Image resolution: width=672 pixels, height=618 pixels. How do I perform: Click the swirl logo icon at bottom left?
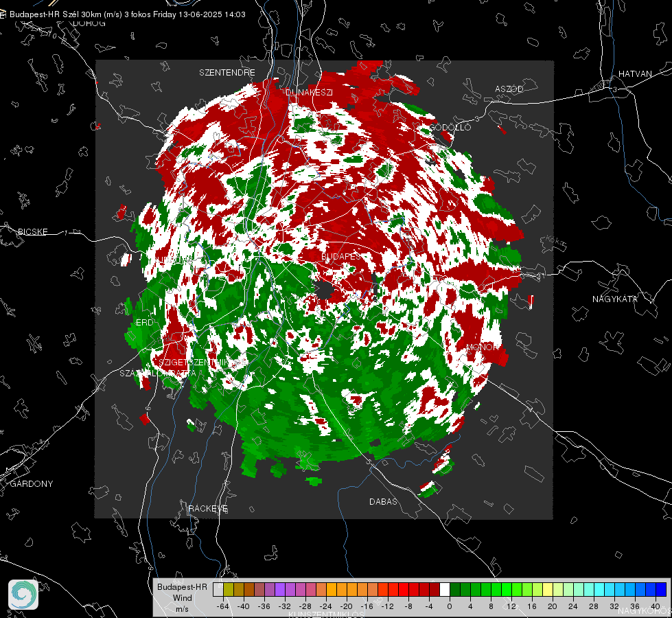[23, 595]
